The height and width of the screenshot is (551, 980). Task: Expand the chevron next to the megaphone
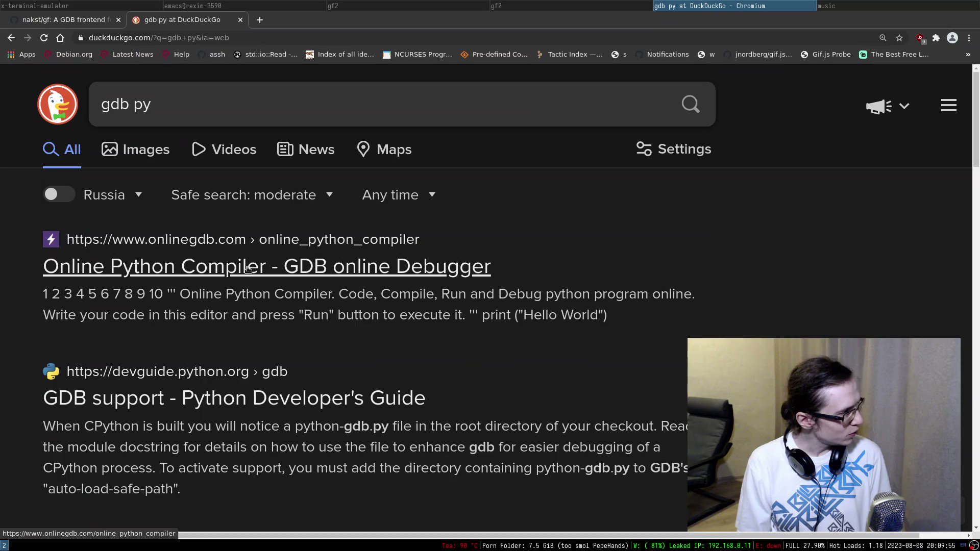pos(904,106)
